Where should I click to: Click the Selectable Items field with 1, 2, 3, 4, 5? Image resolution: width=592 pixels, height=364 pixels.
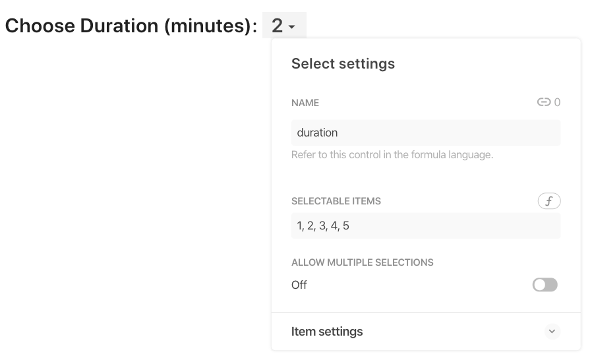425,226
